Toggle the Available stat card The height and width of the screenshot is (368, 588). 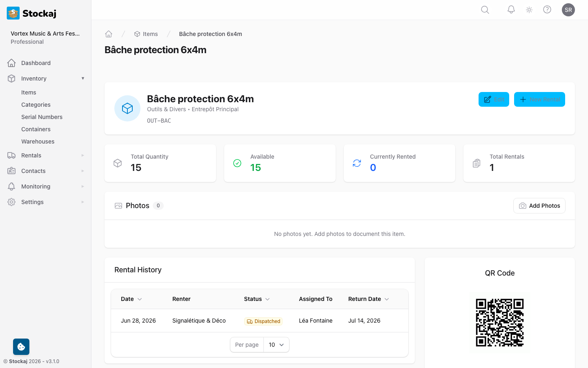click(x=280, y=163)
